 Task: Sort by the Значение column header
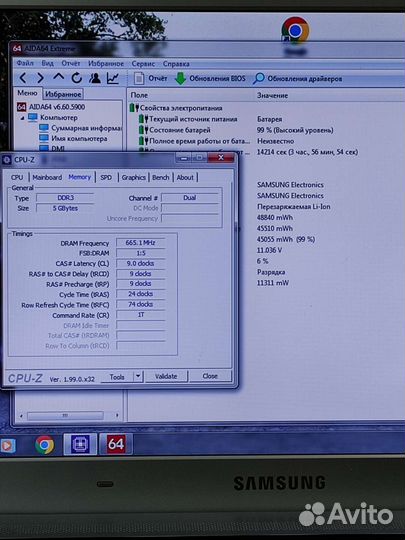coord(272,95)
